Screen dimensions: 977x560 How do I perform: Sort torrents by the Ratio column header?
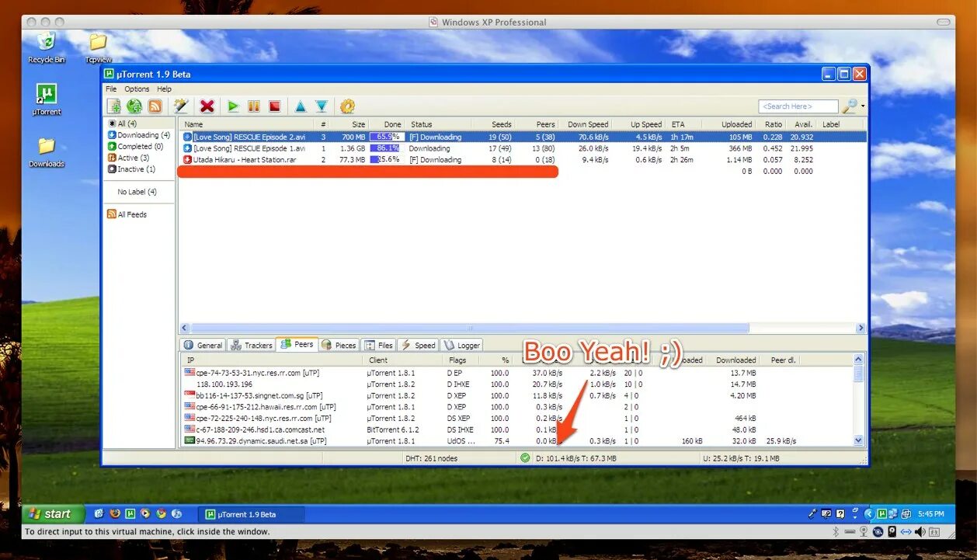(x=770, y=124)
